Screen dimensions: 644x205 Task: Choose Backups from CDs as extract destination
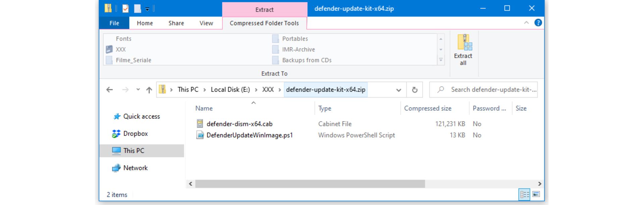(x=302, y=60)
